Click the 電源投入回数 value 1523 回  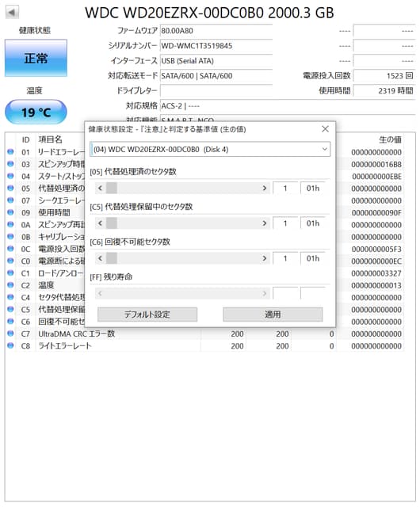pyautogui.click(x=384, y=76)
